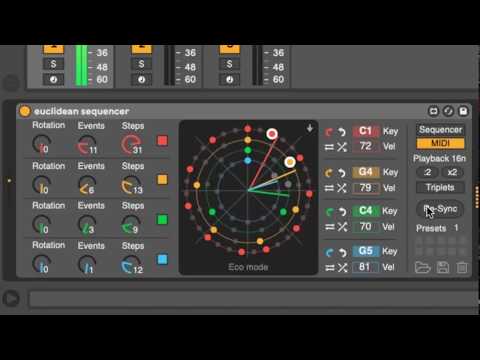The image size is (480, 360).
Task: Expand the panel with the small left-edge triangle
Action: pos(9,180)
